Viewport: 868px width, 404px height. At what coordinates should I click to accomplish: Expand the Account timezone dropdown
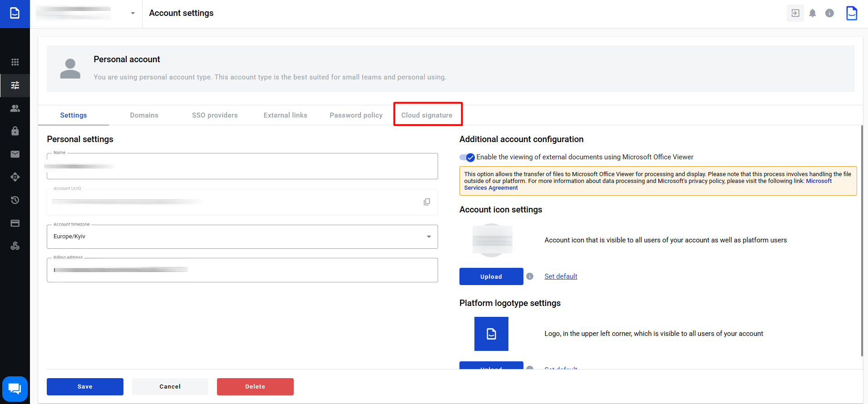(428, 236)
